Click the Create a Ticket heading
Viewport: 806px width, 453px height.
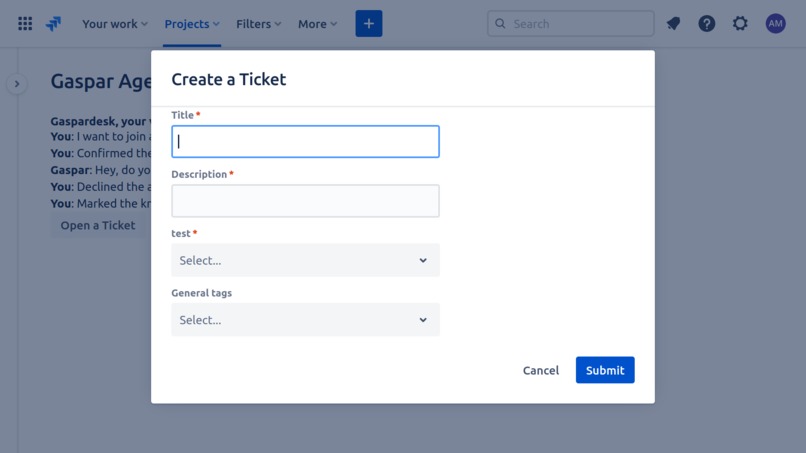coord(229,80)
